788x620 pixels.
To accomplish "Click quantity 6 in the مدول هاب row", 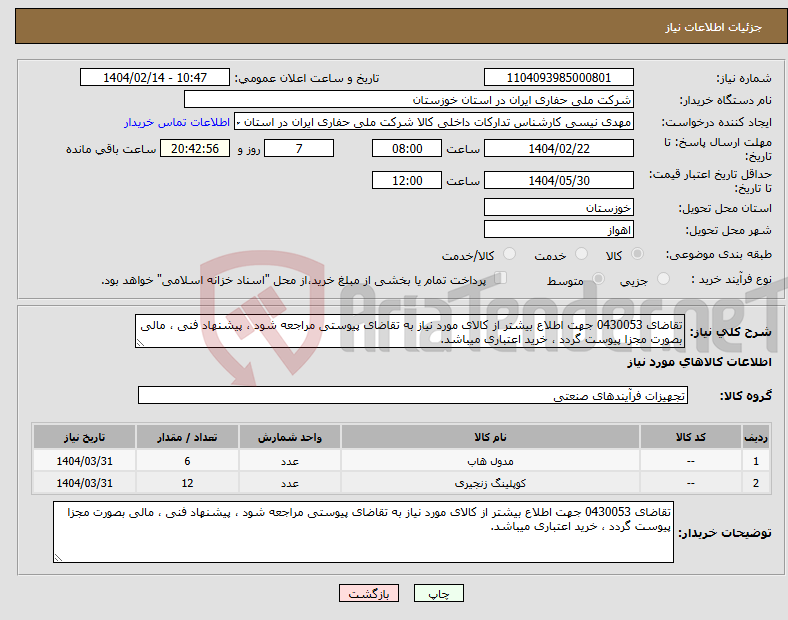I will 187,461.
